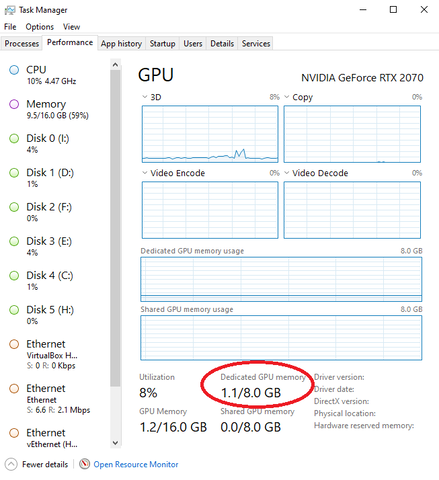The width and height of the screenshot is (439, 480).
Task: Select the Memory 9.5/16.0 GB entry
Action: (55, 109)
